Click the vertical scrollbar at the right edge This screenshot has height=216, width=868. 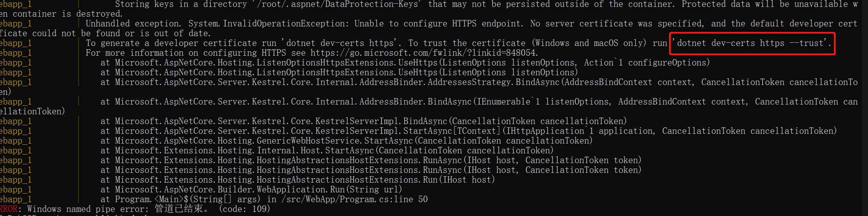tap(865, 108)
